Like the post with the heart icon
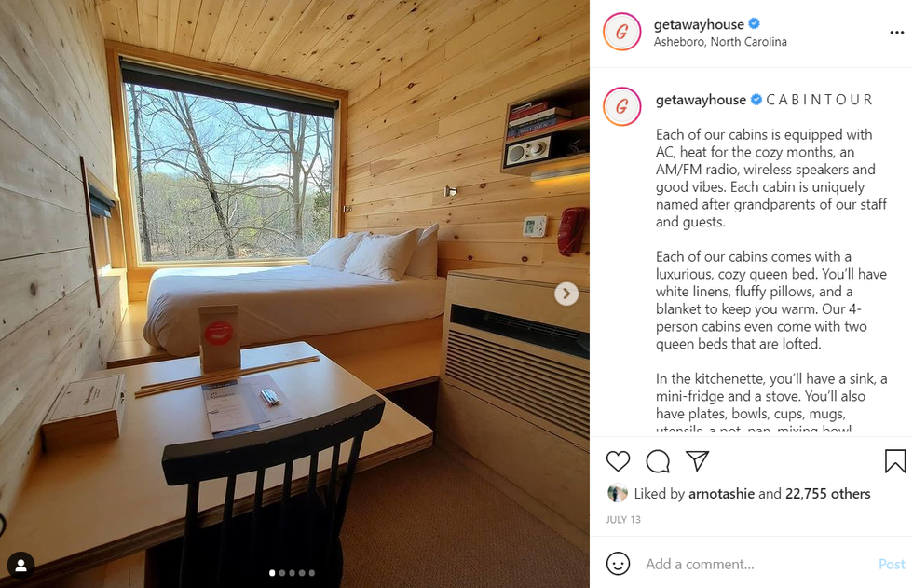The width and height of the screenshot is (913, 588). point(618,461)
